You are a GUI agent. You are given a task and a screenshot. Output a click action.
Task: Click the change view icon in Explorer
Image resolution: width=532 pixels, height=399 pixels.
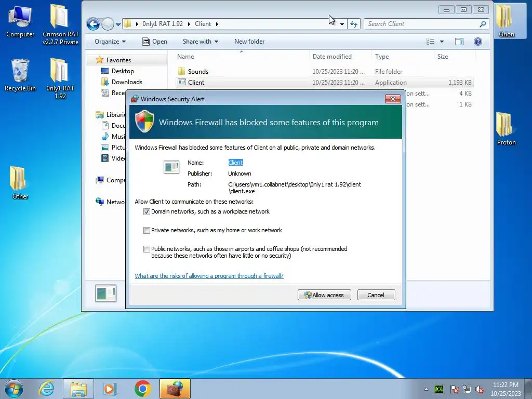pyautogui.click(x=431, y=42)
